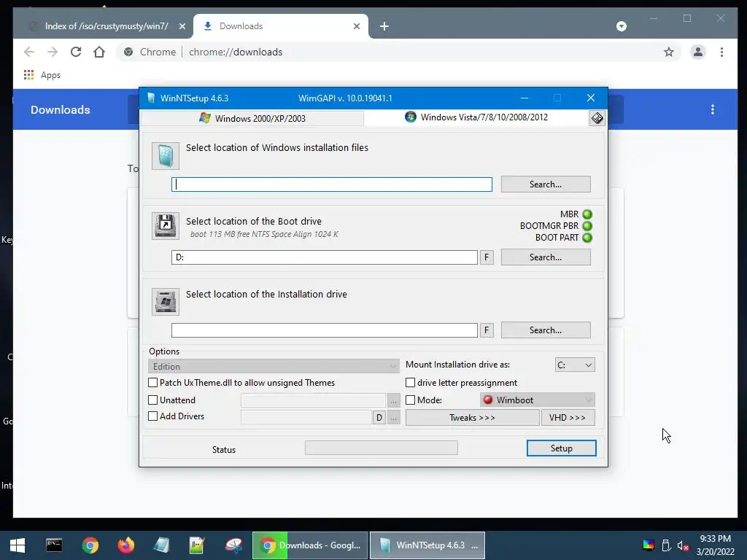Screen dimensions: 747x560
Task: Focus the Installation drive path field
Action: [325, 330]
